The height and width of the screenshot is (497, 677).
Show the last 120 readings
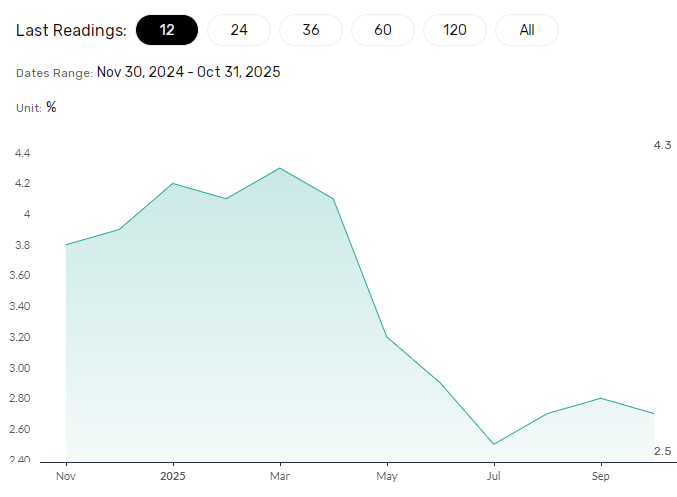[x=455, y=30]
